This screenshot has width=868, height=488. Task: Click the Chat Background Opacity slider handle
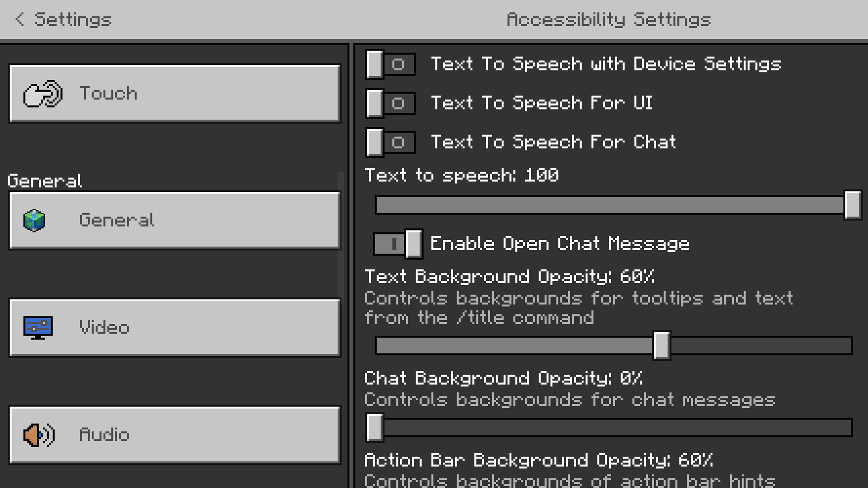pyautogui.click(x=375, y=427)
